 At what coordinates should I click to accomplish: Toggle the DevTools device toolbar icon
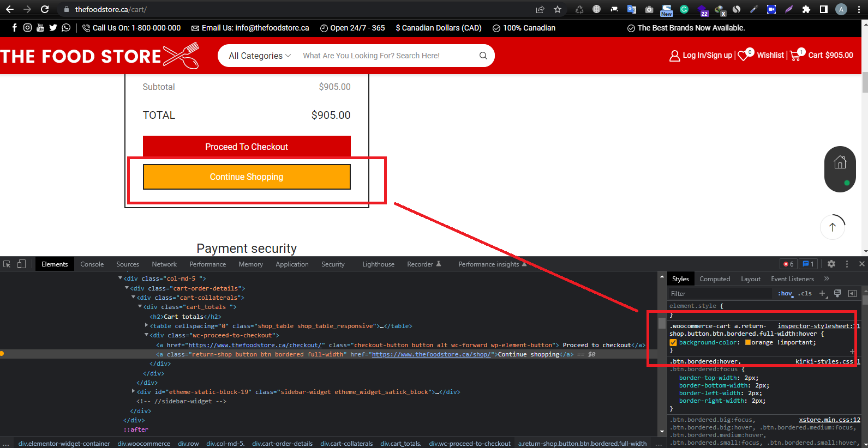[21, 264]
